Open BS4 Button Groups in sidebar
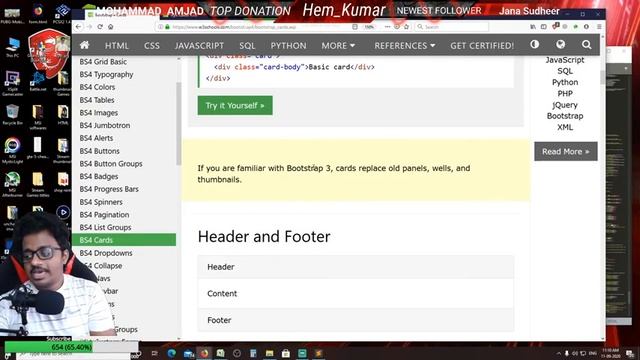This screenshot has height=360, width=640. (x=111, y=164)
